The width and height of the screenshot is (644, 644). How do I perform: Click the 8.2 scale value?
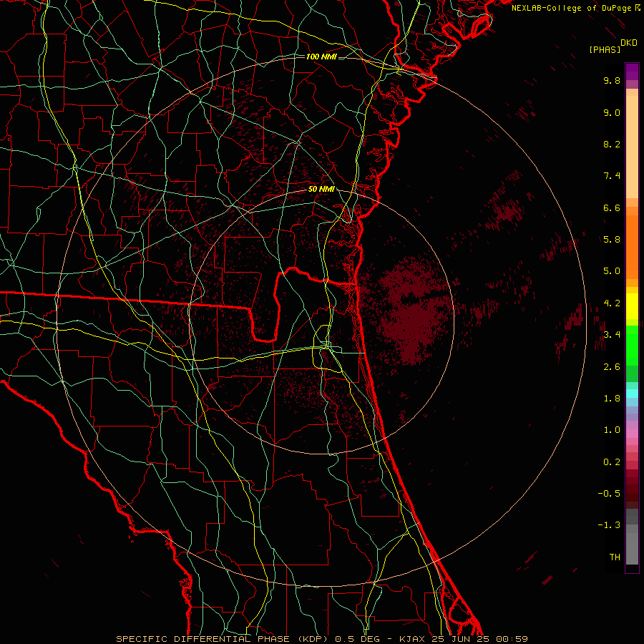point(612,144)
